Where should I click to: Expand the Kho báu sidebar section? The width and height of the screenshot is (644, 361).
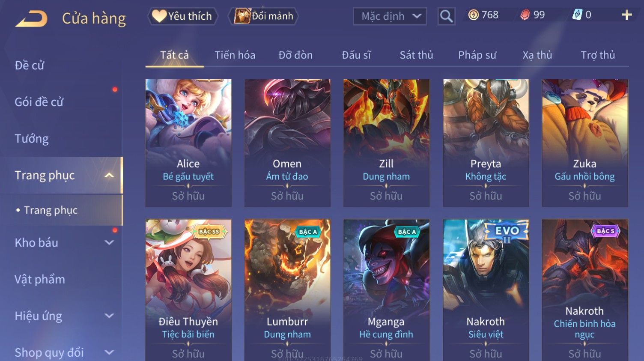(x=109, y=242)
